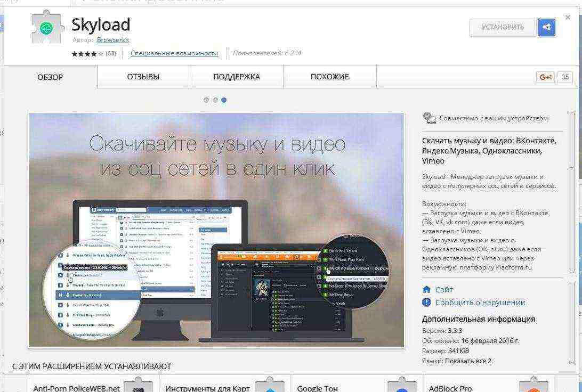
Task: Click Показать все 2 languages link
Action: [x=468, y=361]
